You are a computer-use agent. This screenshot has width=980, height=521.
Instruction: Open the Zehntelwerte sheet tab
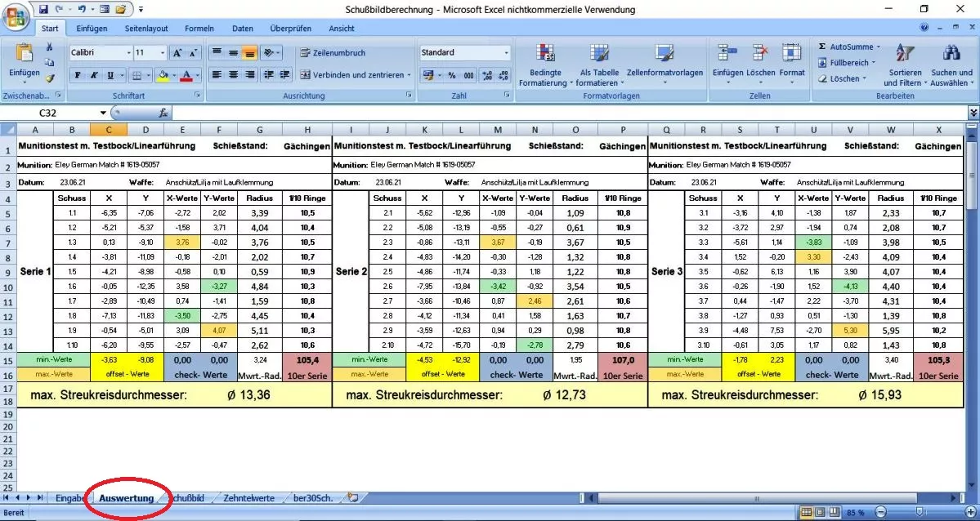coord(249,497)
